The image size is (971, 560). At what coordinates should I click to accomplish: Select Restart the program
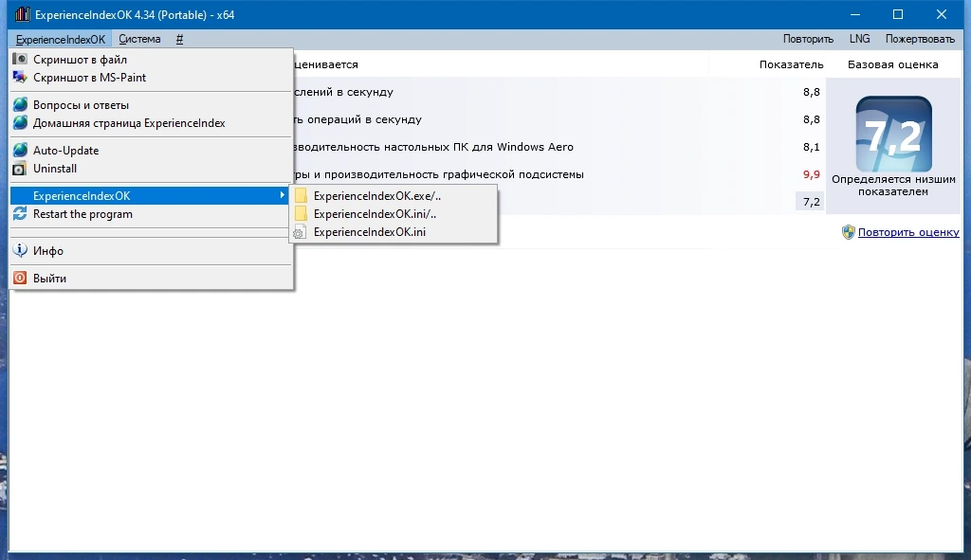tap(151, 214)
